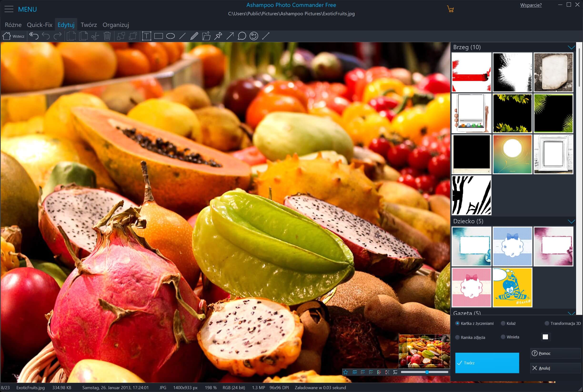Screen dimensions: 583x392
Task: Select the Winieta radio option
Action: coord(503,337)
